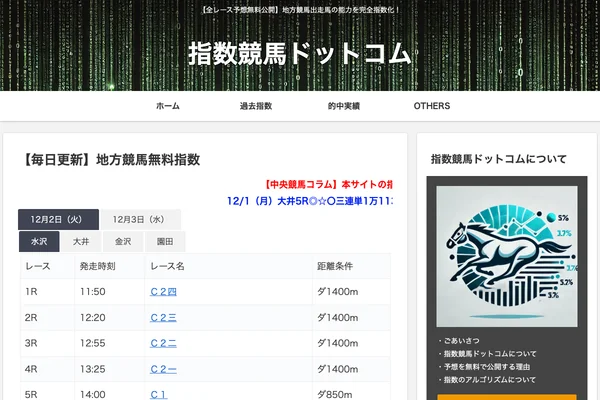Switch to the 園田 racecourse tab

click(x=165, y=242)
